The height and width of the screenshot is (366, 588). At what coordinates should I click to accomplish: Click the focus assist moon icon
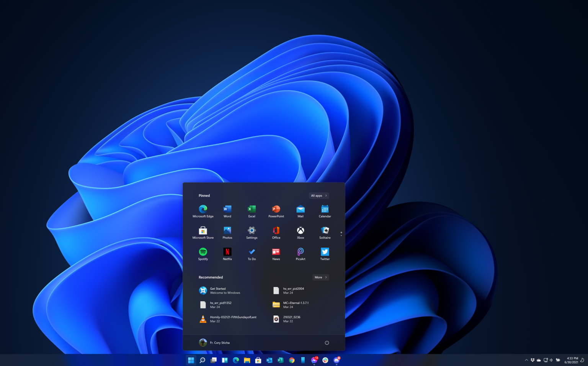[582, 360]
